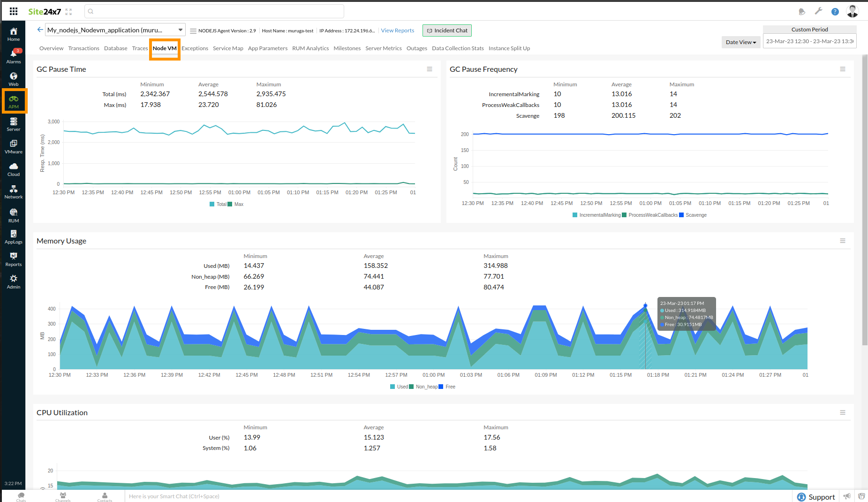Image resolution: width=868 pixels, height=502 pixels.
Task: Open the Exceptions tab
Action: click(x=195, y=48)
